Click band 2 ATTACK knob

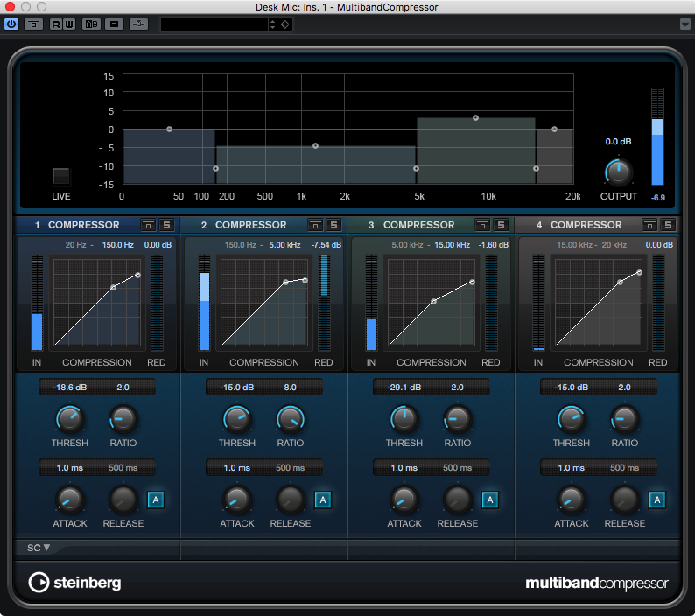click(x=236, y=500)
